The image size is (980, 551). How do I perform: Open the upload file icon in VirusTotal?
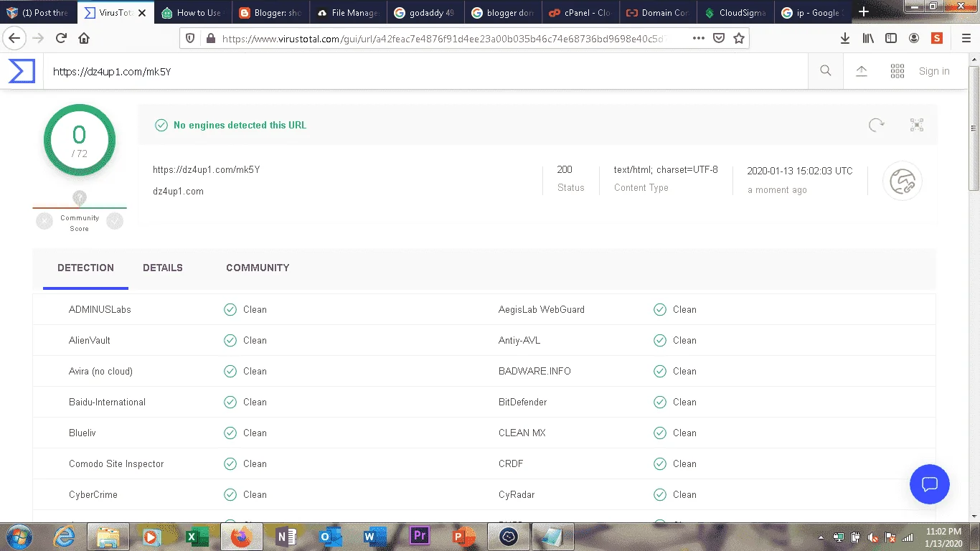[862, 70]
